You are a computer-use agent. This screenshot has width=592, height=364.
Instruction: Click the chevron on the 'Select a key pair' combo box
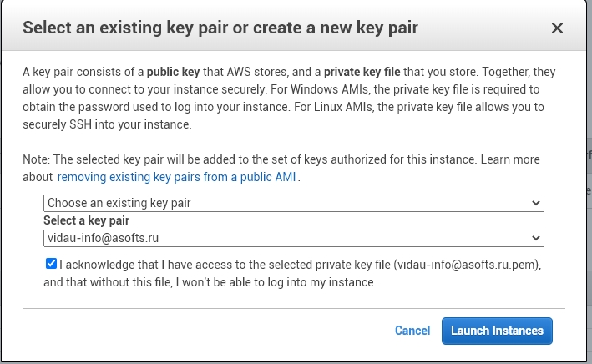click(x=535, y=239)
